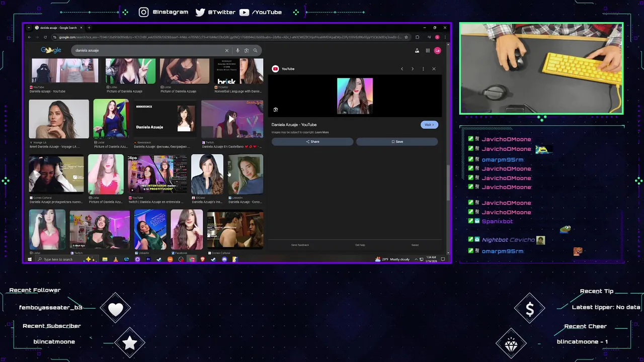Start voice search with the microphone icon

[x=237, y=50]
